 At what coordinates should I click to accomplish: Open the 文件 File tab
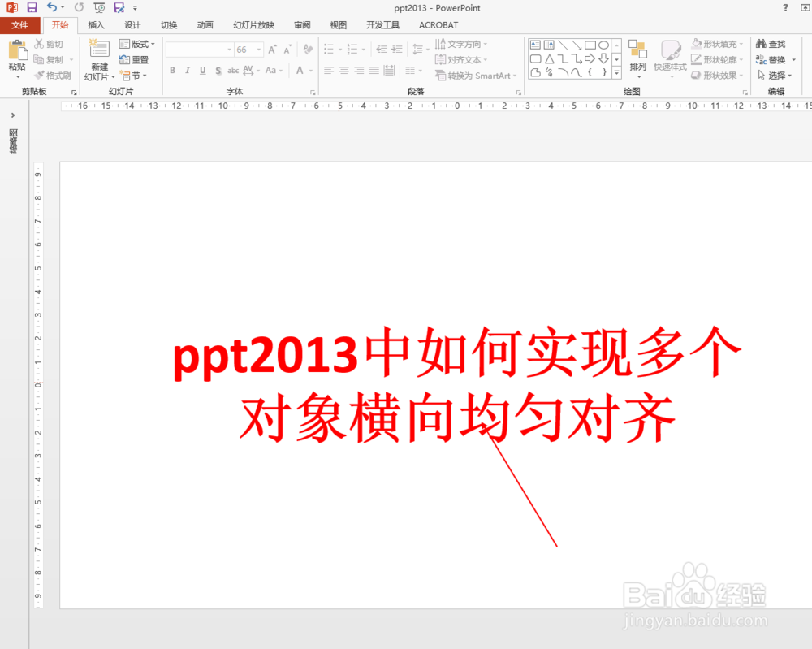pyautogui.click(x=20, y=25)
